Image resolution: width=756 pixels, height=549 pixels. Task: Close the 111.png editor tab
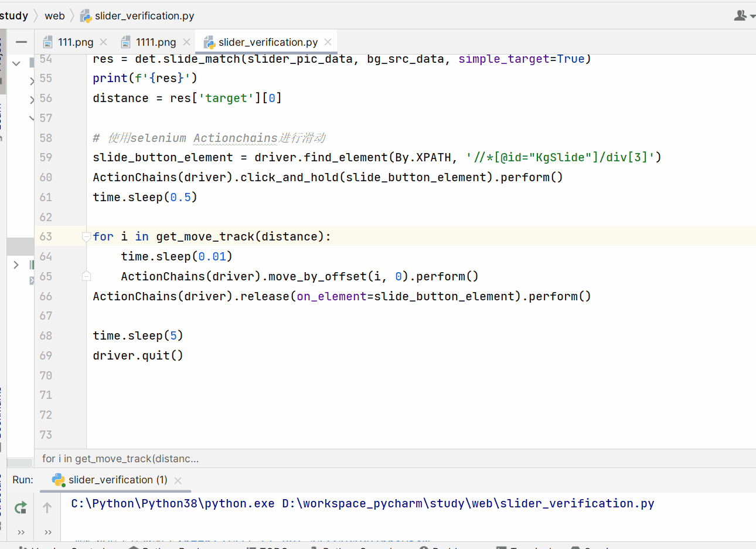104,42
